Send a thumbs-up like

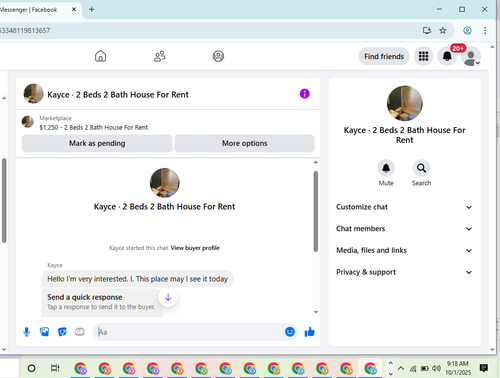pos(310,332)
